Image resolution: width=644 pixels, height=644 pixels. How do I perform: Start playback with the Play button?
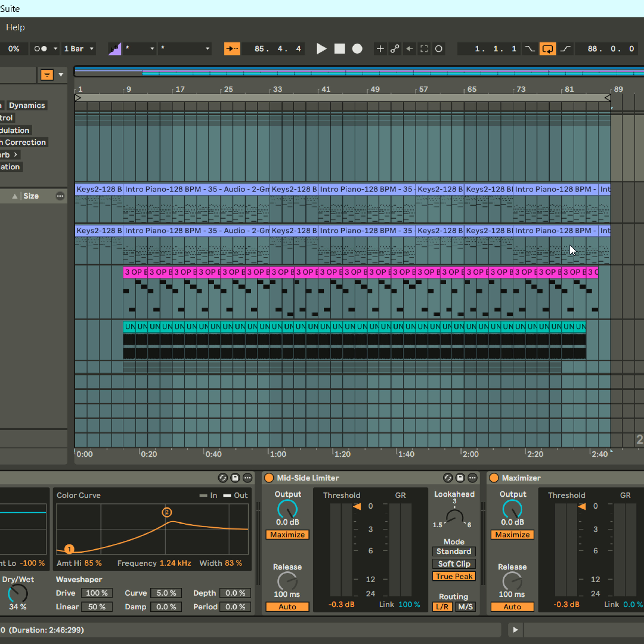point(321,49)
